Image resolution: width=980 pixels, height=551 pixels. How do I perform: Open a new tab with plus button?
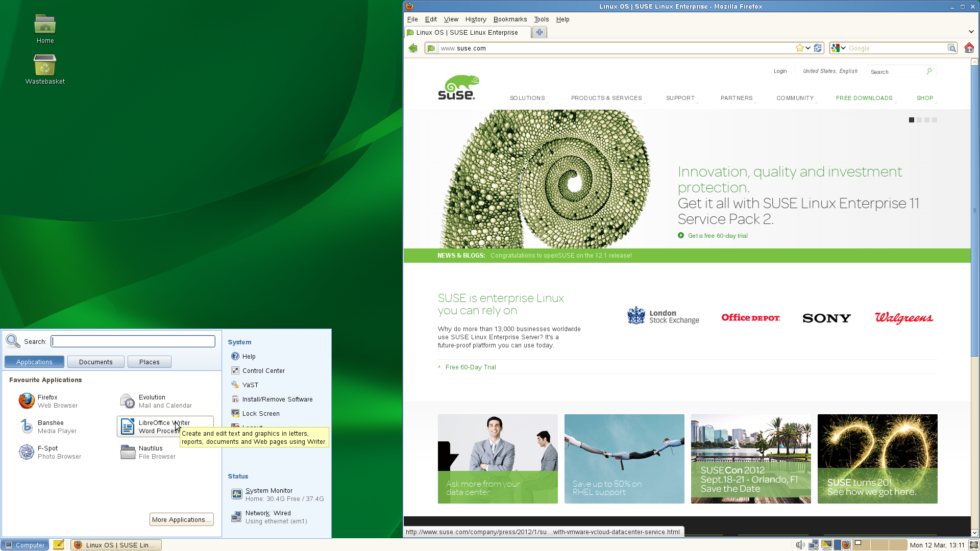point(539,32)
